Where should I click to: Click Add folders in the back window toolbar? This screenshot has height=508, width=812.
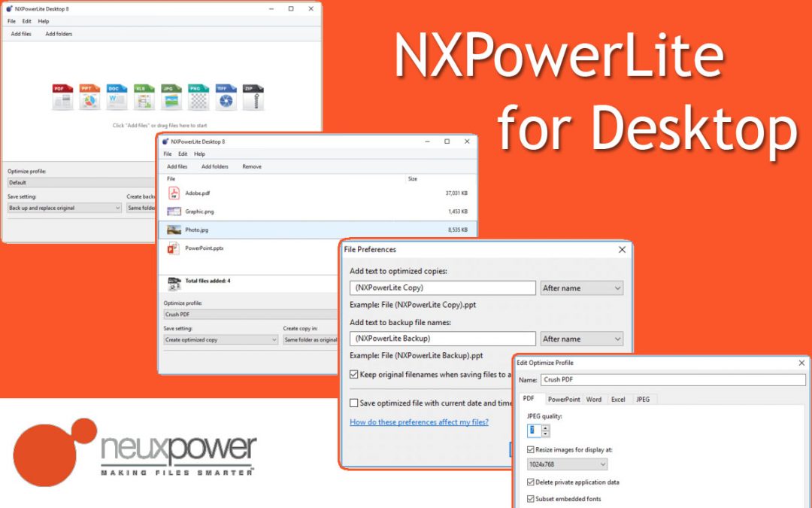(59, 34)
